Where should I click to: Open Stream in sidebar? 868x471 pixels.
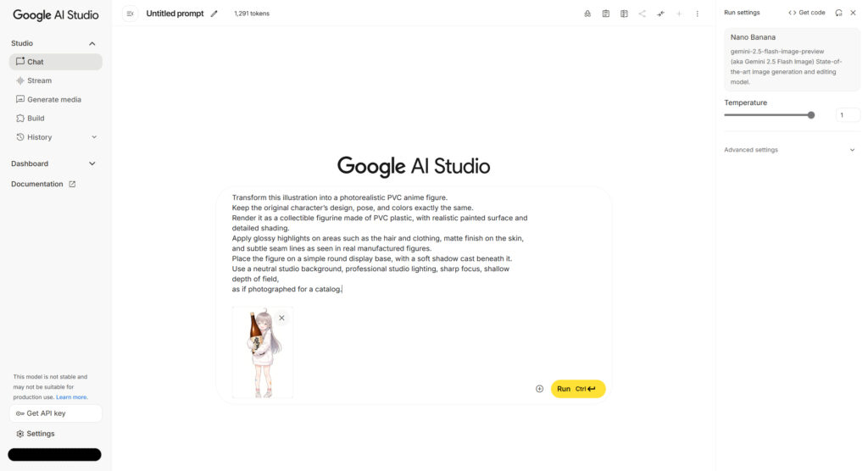click(x=55, y=80)
